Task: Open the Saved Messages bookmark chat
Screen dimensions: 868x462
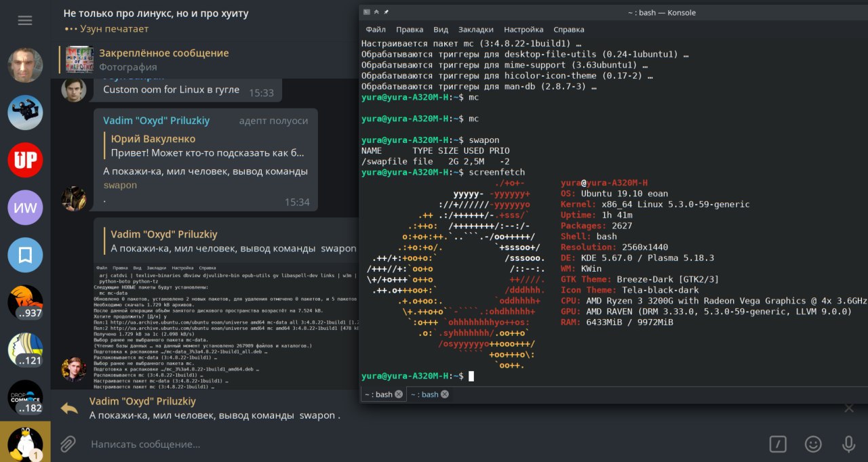Action: tap(25, 255)
